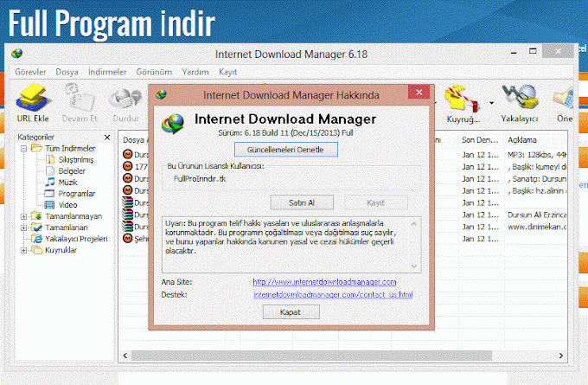Click the warning text scroll up arrow
The height and width of the screenshot is (385, 588).
pyautogui.click(x=414, y=224)
